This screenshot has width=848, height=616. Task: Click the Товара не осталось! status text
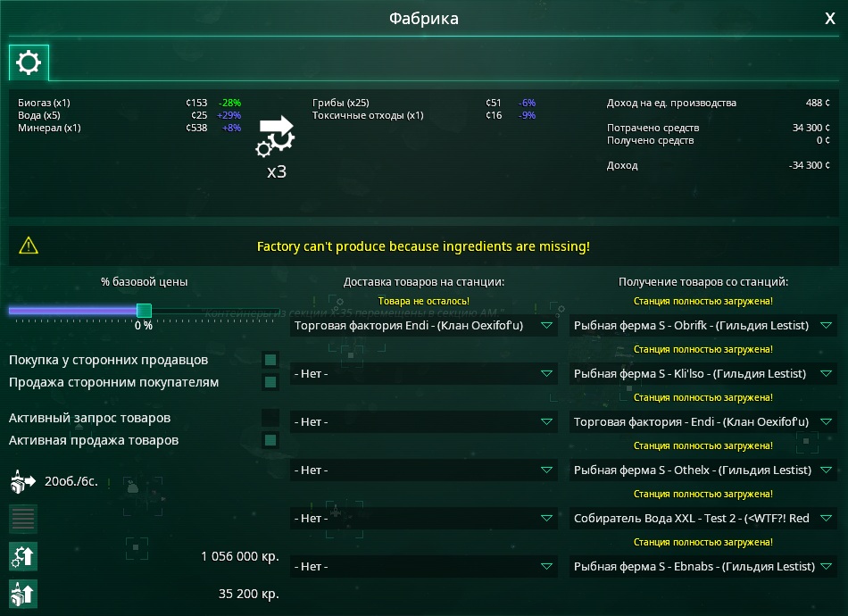pos(423,301)
